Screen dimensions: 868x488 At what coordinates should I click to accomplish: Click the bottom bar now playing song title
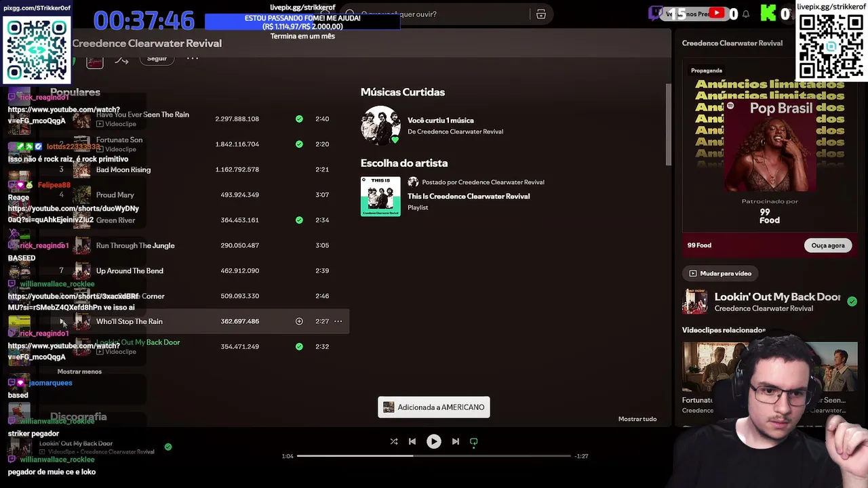pos(76,443)
